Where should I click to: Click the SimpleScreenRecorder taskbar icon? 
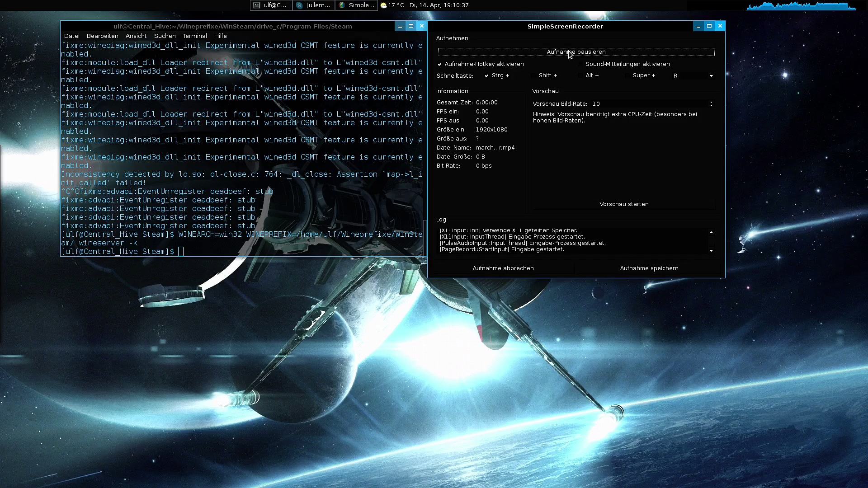pyautogui.click(x=342, y=5)
